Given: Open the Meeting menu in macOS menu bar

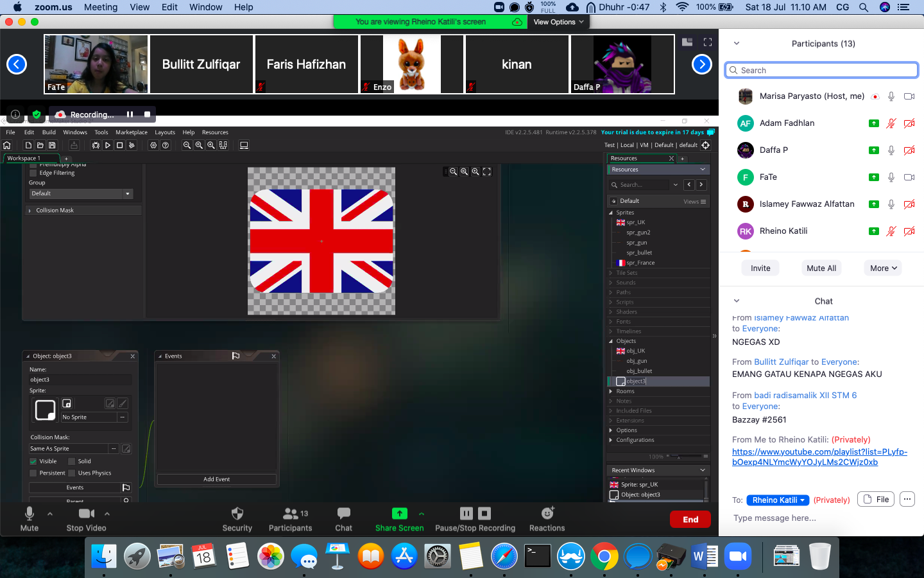Looking at the screenshot, I should [101, 7].
